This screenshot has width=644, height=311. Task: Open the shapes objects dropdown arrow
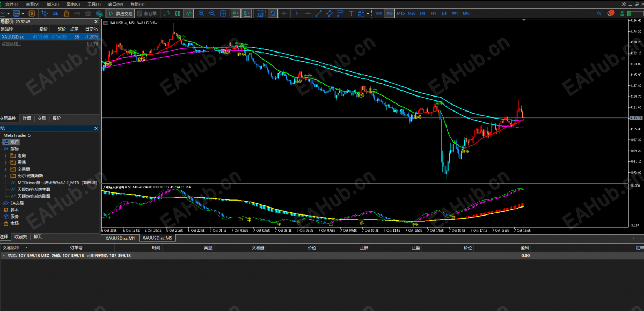point(368,13)
